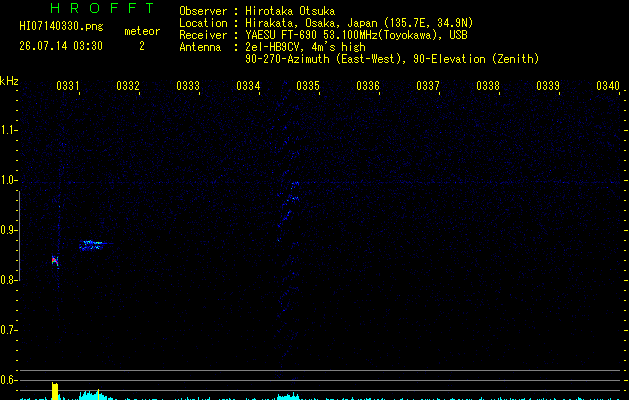Click the horizontal cyan echo after 0331
Viewport: 629px width, 400px height.
pos(93,245)
